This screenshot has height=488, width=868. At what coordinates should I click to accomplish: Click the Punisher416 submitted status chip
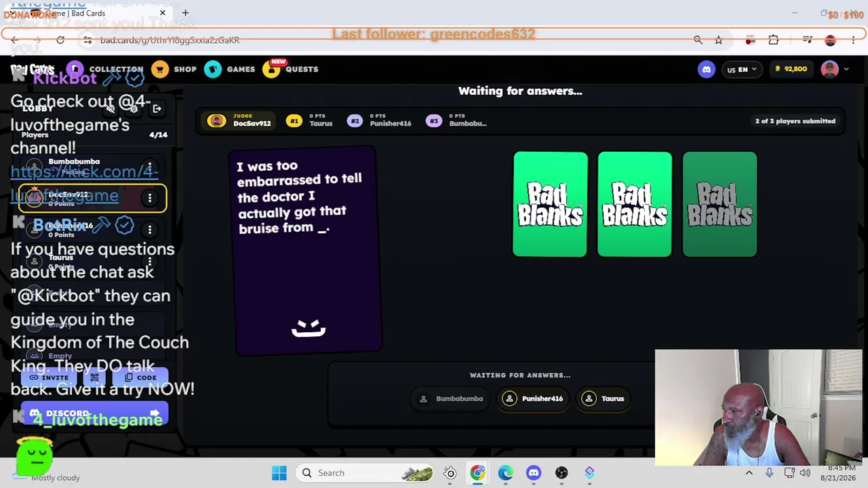(x=533, y=399)
